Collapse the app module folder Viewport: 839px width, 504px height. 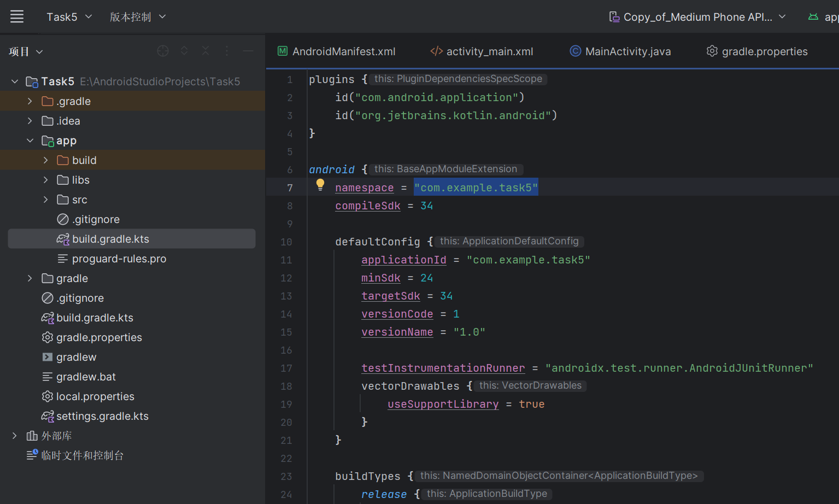(x=30, y=140)
